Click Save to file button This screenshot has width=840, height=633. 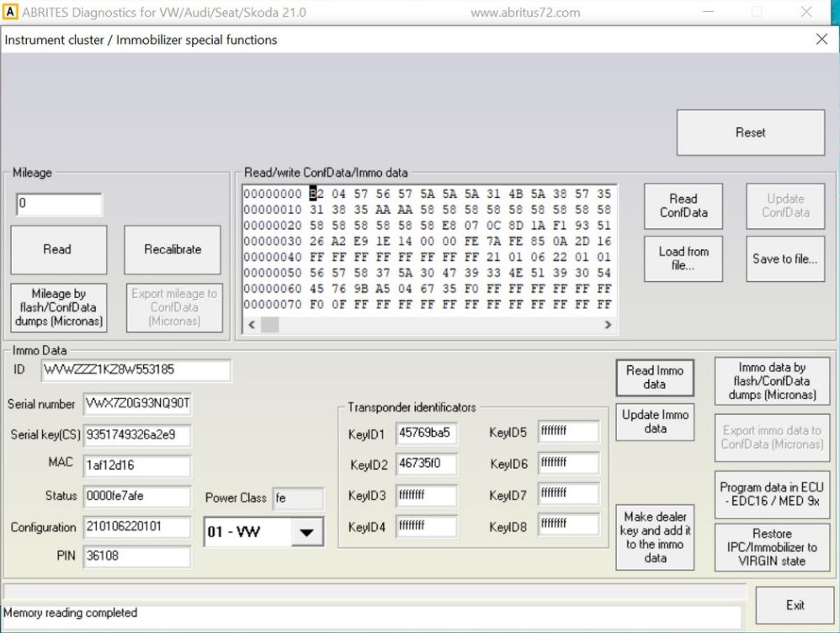pos(784,258)
